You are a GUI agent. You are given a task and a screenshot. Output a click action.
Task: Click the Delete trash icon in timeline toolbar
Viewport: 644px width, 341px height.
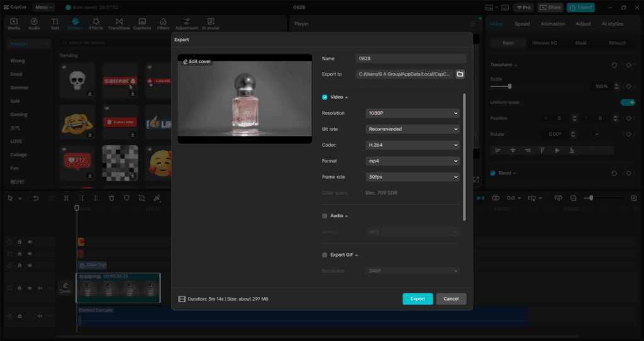point(111,198)
